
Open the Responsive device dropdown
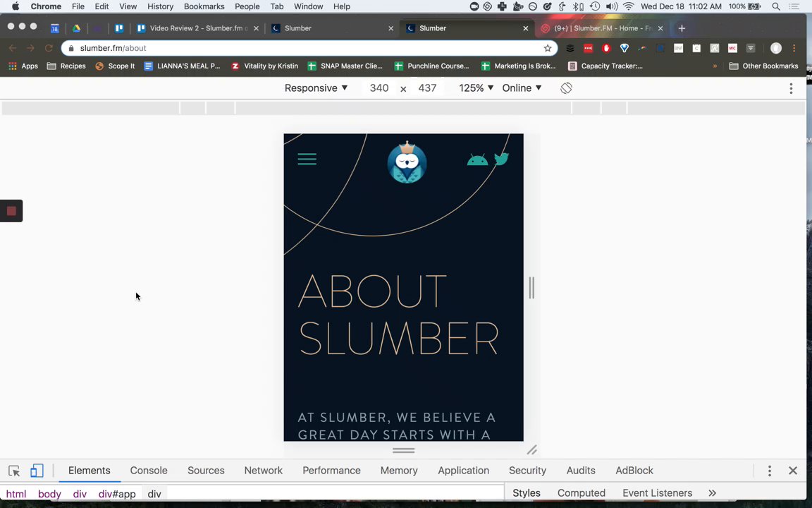[316, 88]
